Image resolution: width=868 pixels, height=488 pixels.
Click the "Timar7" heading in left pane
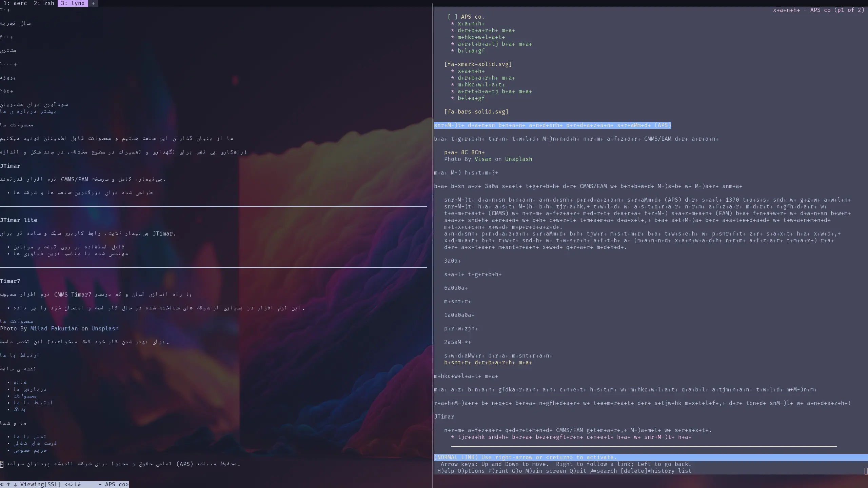[x=10, y=281]
